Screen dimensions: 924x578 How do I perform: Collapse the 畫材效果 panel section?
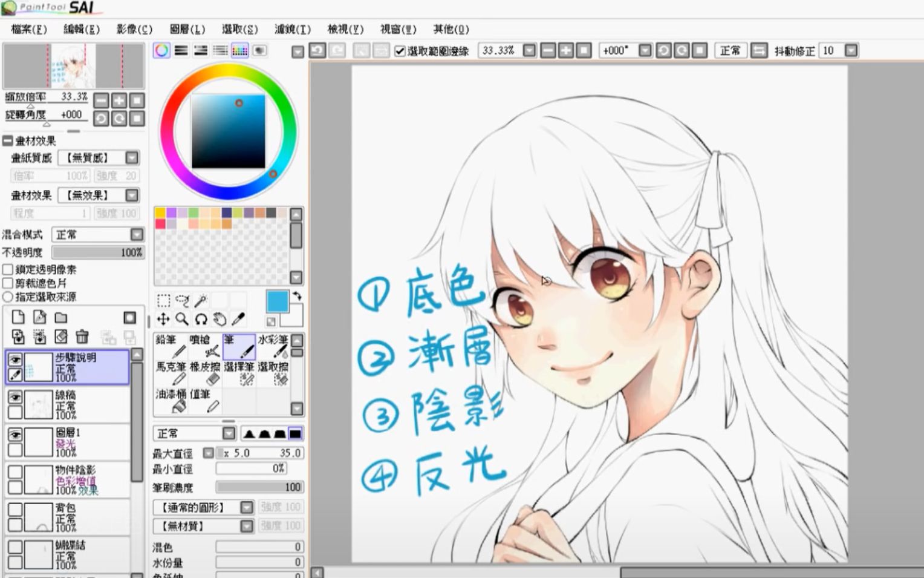[x=7, y=141]
